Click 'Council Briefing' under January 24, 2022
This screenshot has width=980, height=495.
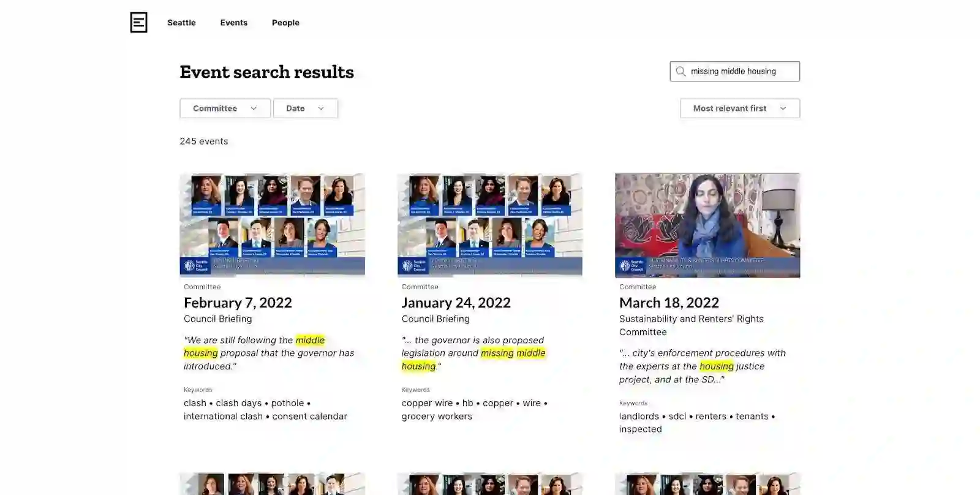pyautogui.click(x=435, y=319)
